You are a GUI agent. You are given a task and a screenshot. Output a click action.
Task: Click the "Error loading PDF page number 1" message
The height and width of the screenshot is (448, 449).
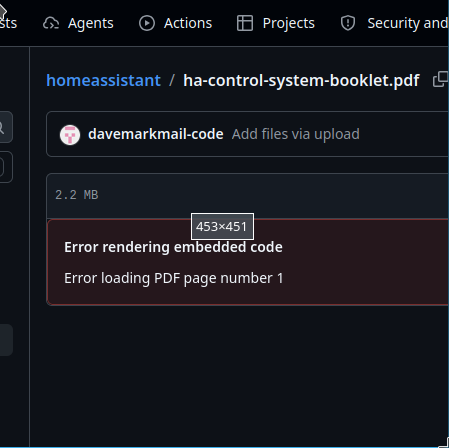pyautogui.click(x=174, y=278)
